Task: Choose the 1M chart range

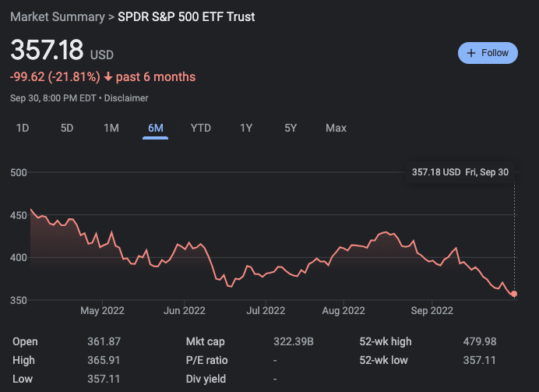Action: [x=111, y=128]
